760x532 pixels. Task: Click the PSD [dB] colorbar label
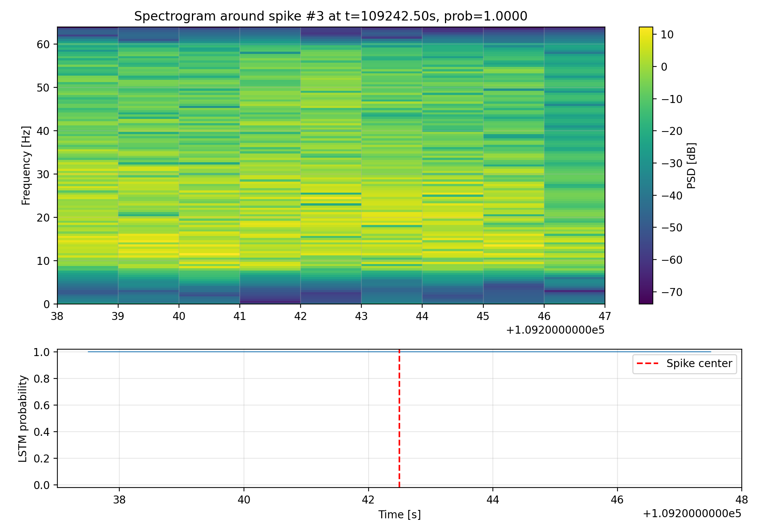pos(692,166)
